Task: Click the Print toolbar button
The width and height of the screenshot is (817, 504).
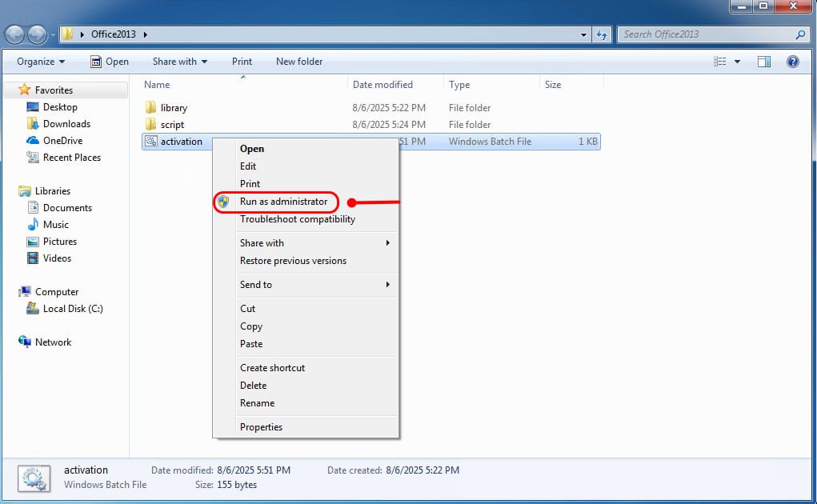Action: [242, 62]
